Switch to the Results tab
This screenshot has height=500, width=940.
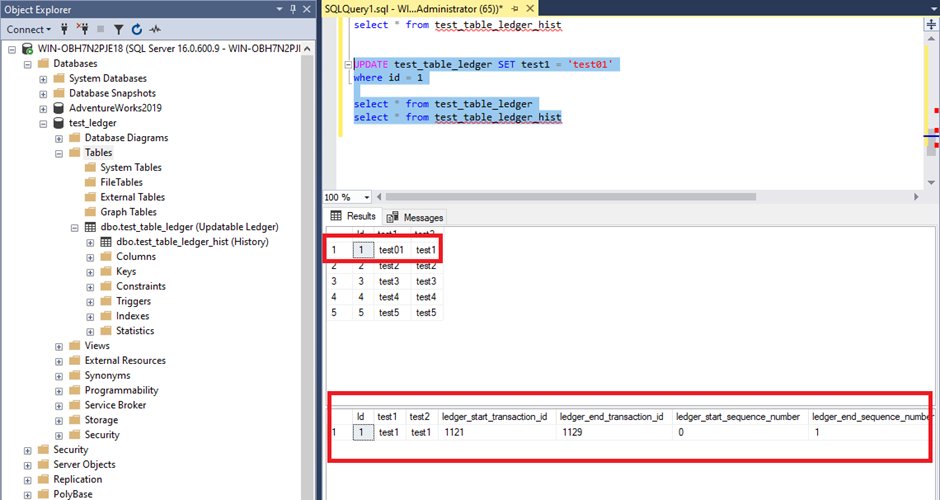353,216
